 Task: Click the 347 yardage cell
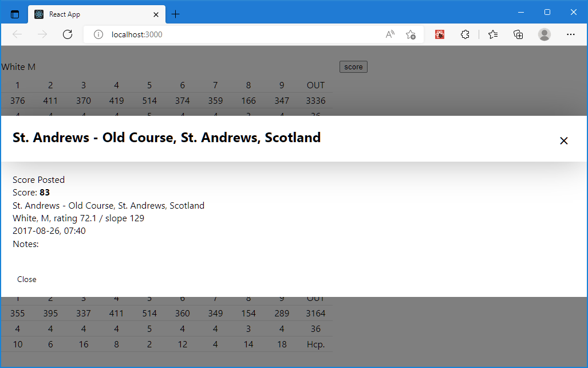(x=282, y=101)
